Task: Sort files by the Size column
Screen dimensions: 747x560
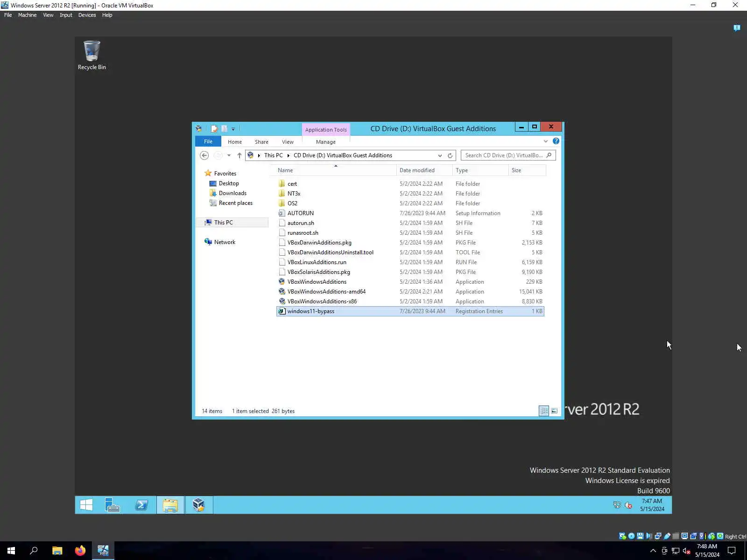Action: (x=527, y=170)
